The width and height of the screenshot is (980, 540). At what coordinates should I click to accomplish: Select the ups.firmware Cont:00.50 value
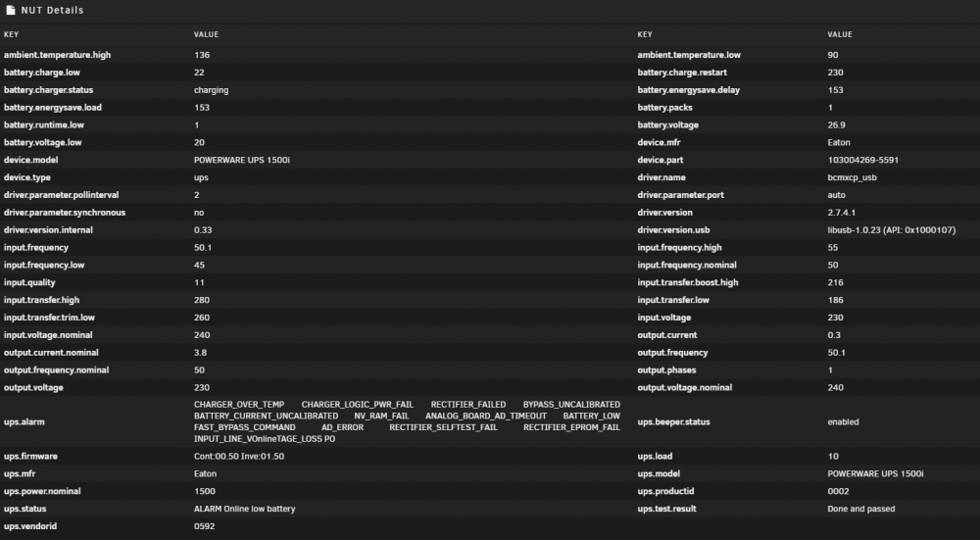click(x=239, y=457)
